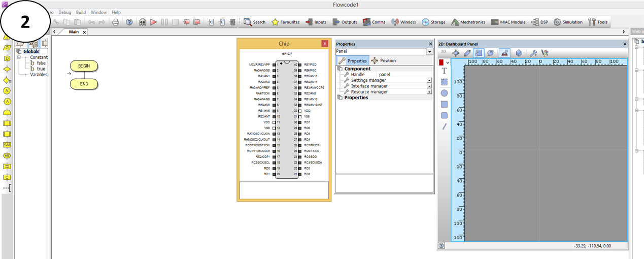The image size is (644, 259).
Task: Open the Wireless component menu
Action: pos(403,22)
